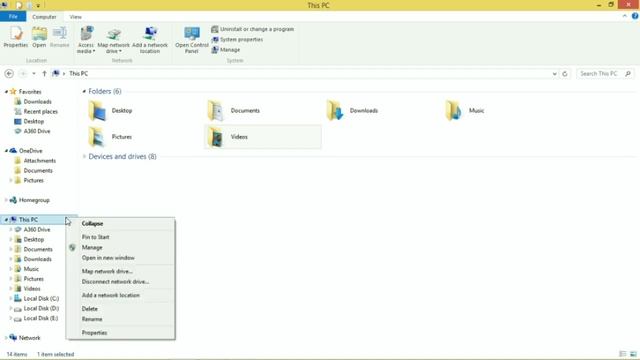Choose Manage in context menu
Image resolution: width=640 pixels, height=360 pixels.
coord(121,247)
